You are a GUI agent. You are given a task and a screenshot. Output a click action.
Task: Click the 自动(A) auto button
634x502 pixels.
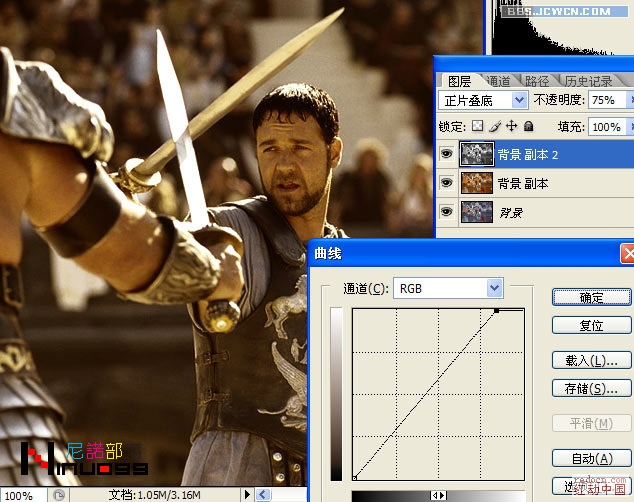click(591, 458)
